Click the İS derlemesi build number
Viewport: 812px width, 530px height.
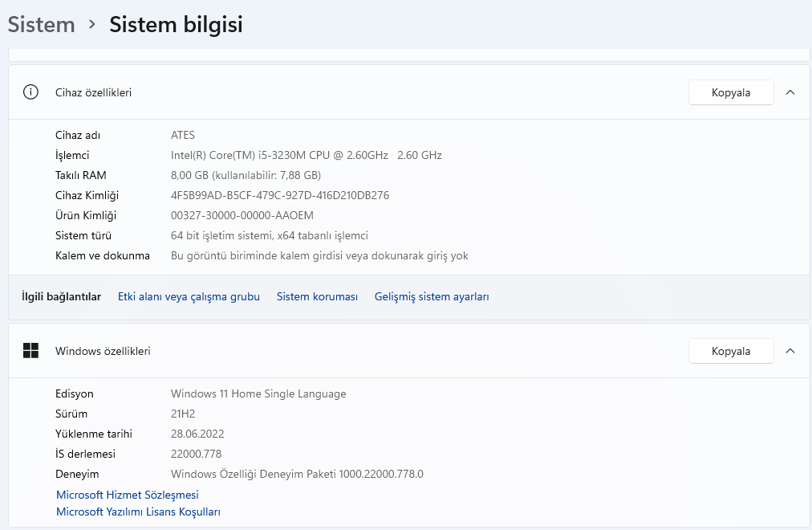pyautogui.click(x=197, y=454)
